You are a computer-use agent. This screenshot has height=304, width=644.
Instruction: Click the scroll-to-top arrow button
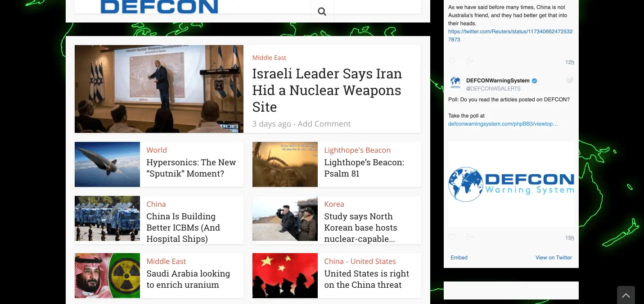626,295
